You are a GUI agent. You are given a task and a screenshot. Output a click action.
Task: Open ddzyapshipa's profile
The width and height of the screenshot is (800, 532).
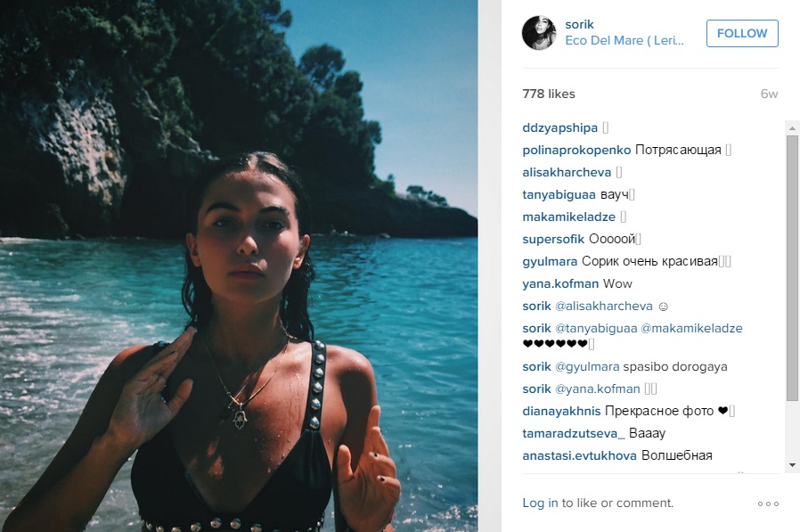pyautogui.click(x=559, y=127)
